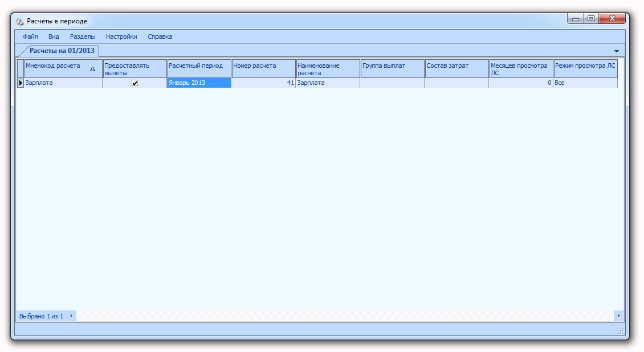Click the Предоставлять вычеты column header
Screen dimensions: 644x352
pos(134,68)
